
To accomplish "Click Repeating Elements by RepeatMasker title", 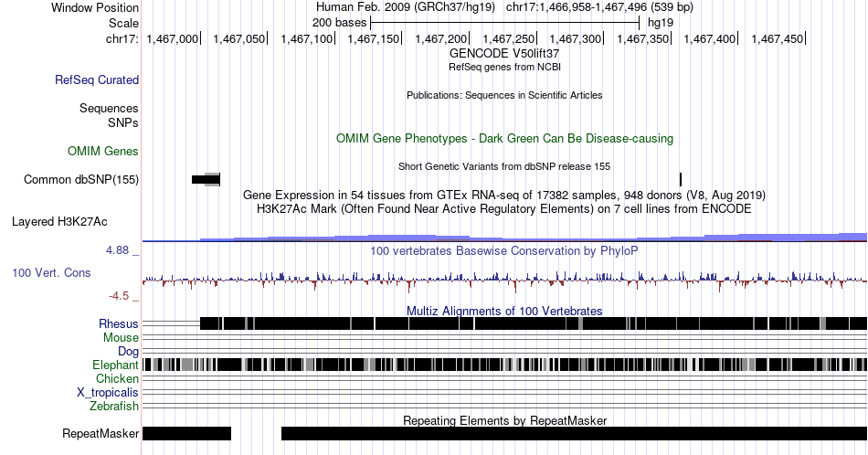I will point(504,420).
